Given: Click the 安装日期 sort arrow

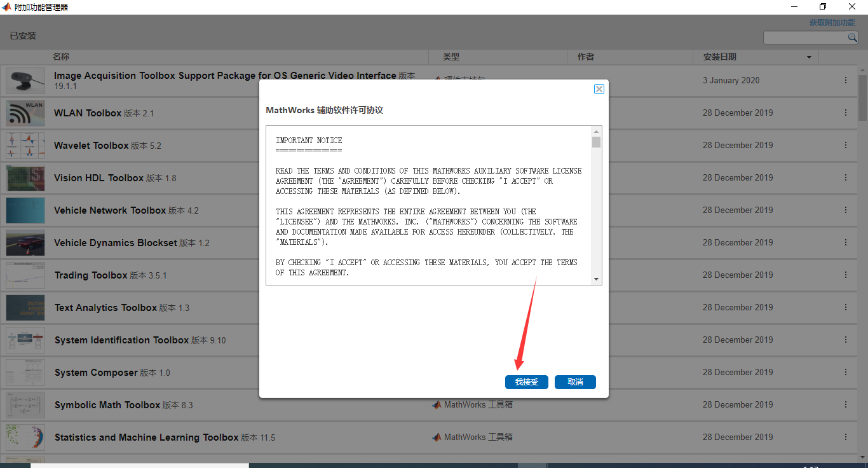Looking at the screenshot, I should (x=809, y=57).
